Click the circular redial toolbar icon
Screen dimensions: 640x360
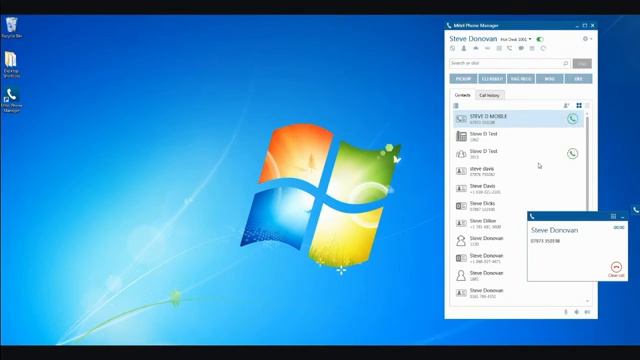click(543, 49)
